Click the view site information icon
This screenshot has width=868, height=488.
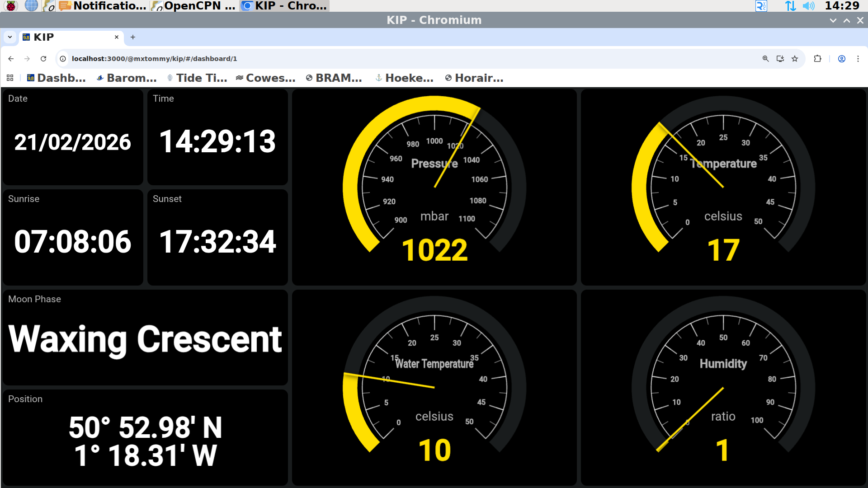coord(63,59)
